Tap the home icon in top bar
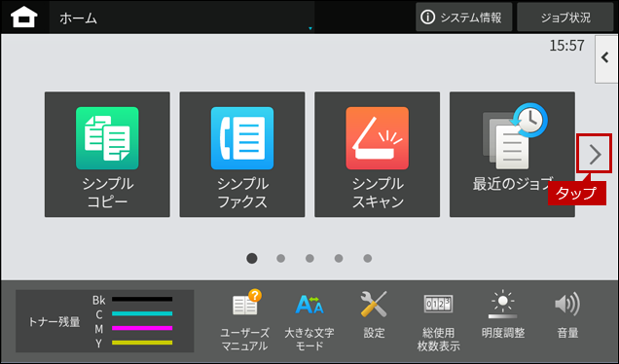619x364 pixels. coord(24,18)
